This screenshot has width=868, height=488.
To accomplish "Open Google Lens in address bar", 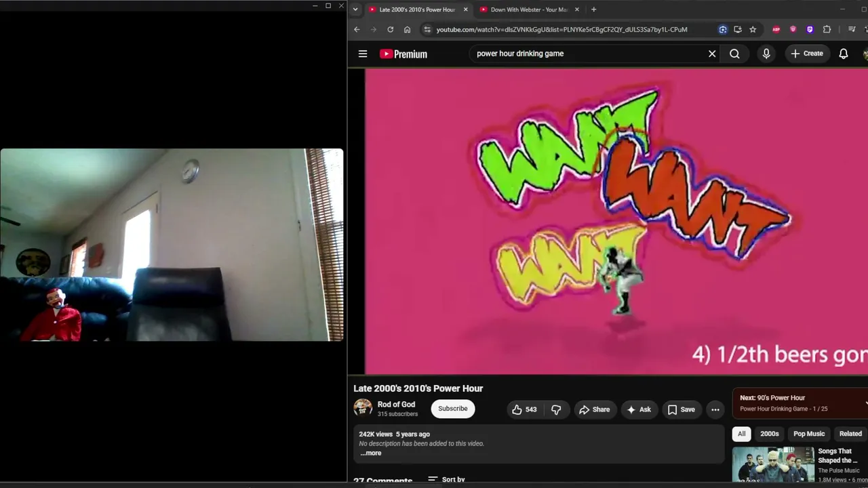I will pos(723,29).
